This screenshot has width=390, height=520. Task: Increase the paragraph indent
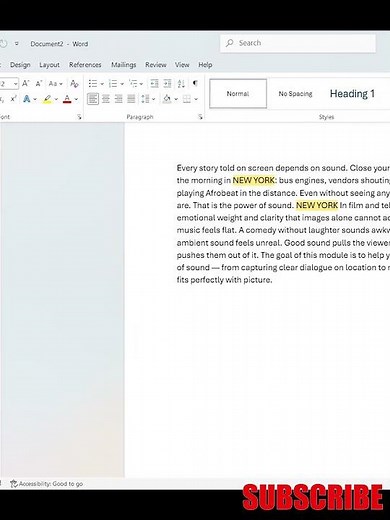167,83
